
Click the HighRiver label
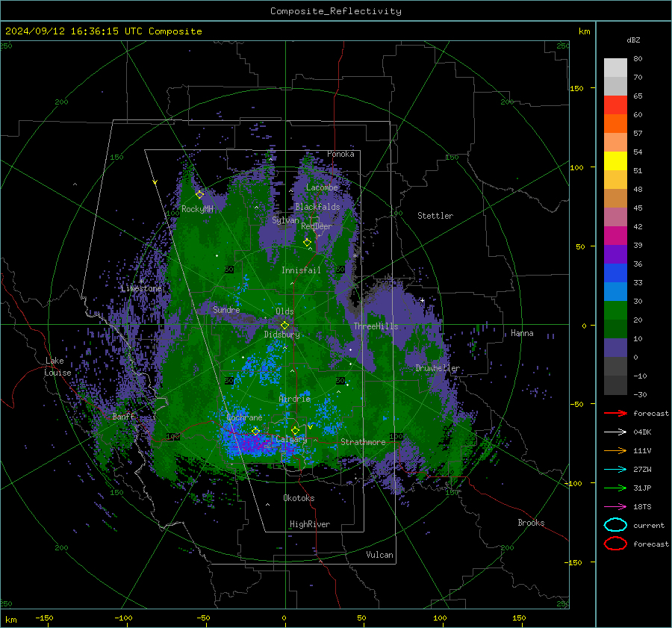click(x=310, y=524)
